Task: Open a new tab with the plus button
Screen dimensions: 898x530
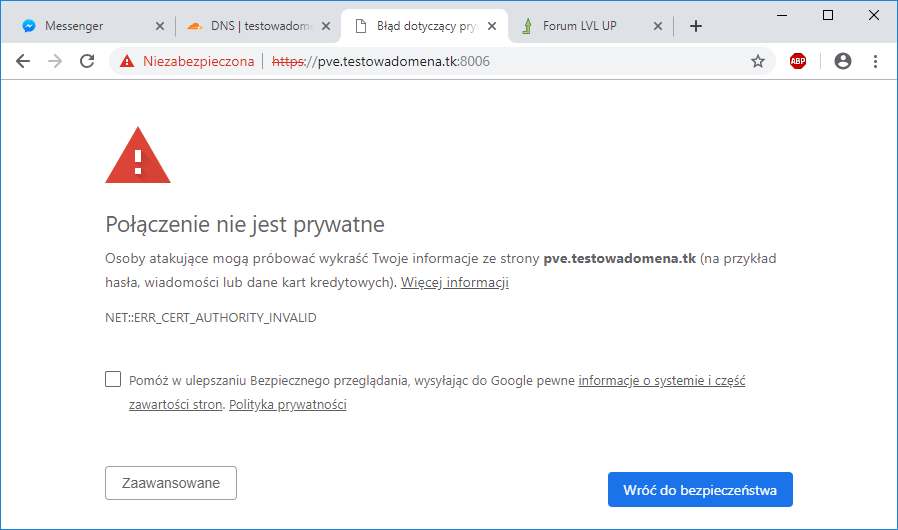Action: [696, 26]
